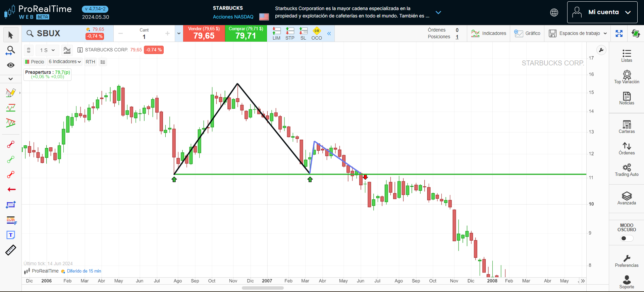Open the Gráfico menu
This screenshot has width=644, height=292.
[x=527, y=33]
